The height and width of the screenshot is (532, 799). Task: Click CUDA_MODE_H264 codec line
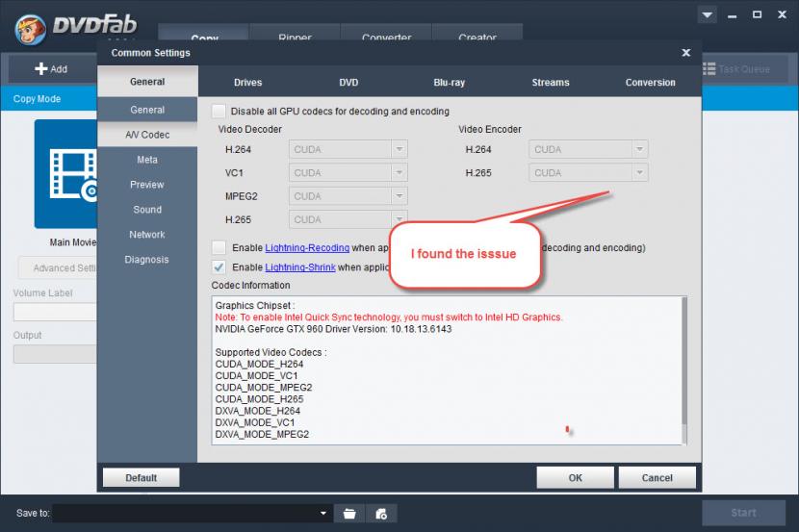tap(259, 364)
